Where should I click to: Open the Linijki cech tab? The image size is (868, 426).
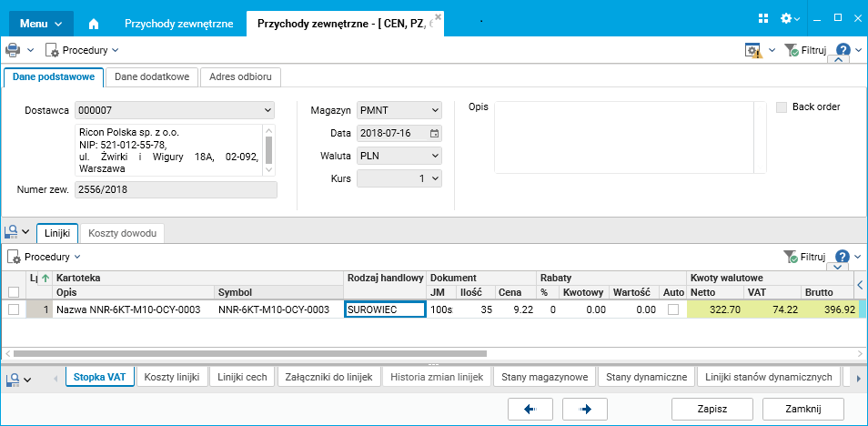pos(242,377)
